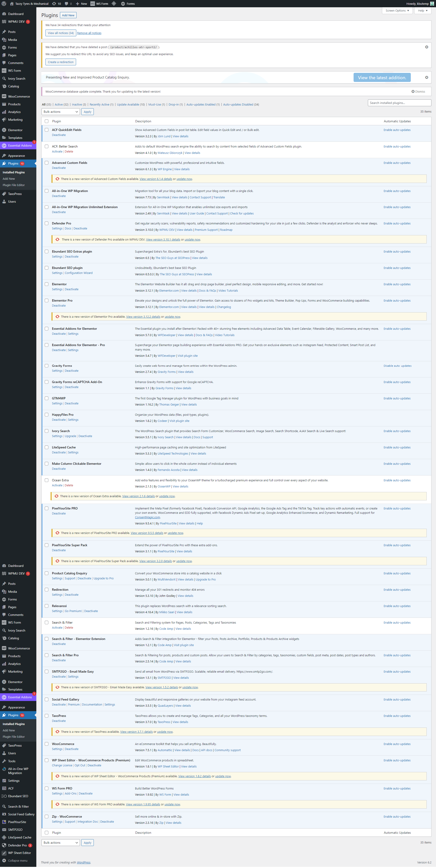Screen dimensions: 436x868
Task: Click the updates icon showing 10
Action: [54, 4]
